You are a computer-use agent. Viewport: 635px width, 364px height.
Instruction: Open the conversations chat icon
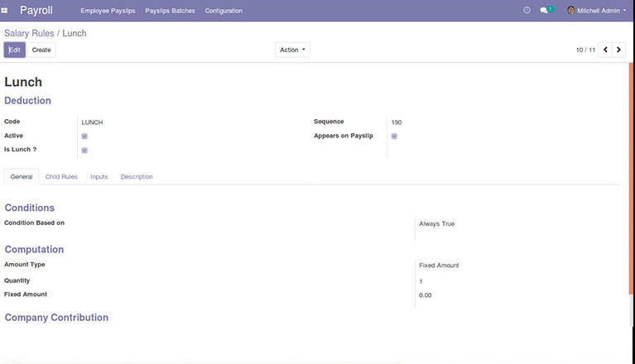[x=544, y=11]
